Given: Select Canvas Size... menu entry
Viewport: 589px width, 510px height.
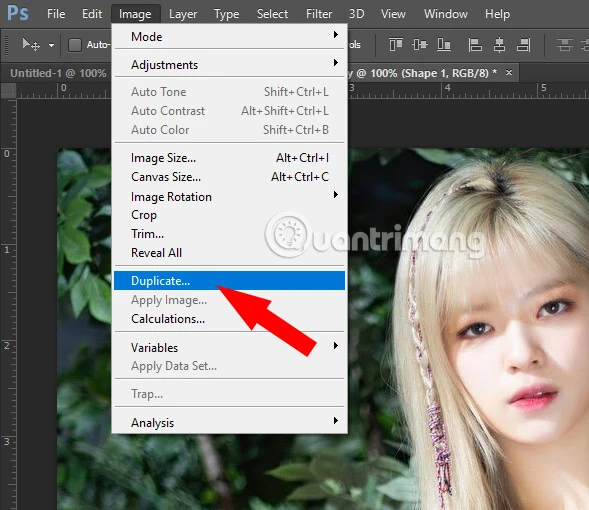Looking at the screenshot, I should point(230,177).
